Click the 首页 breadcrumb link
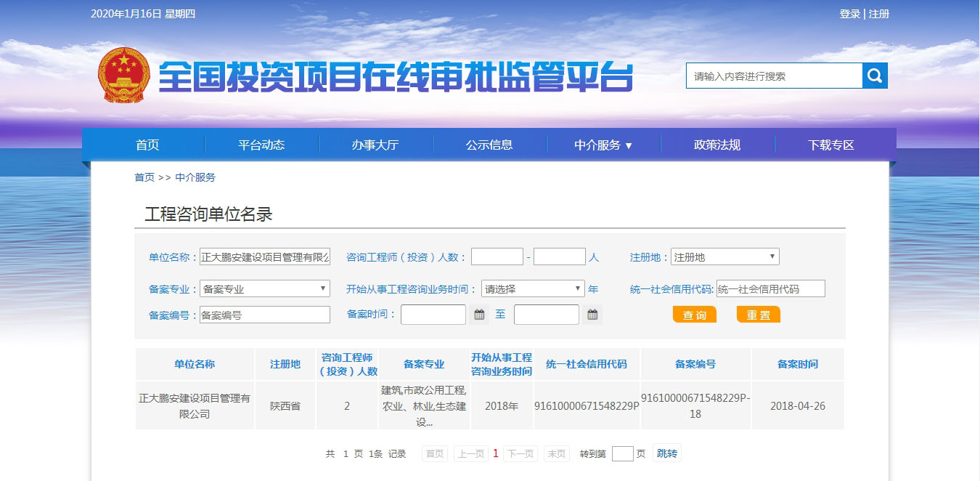 point(144,177)
